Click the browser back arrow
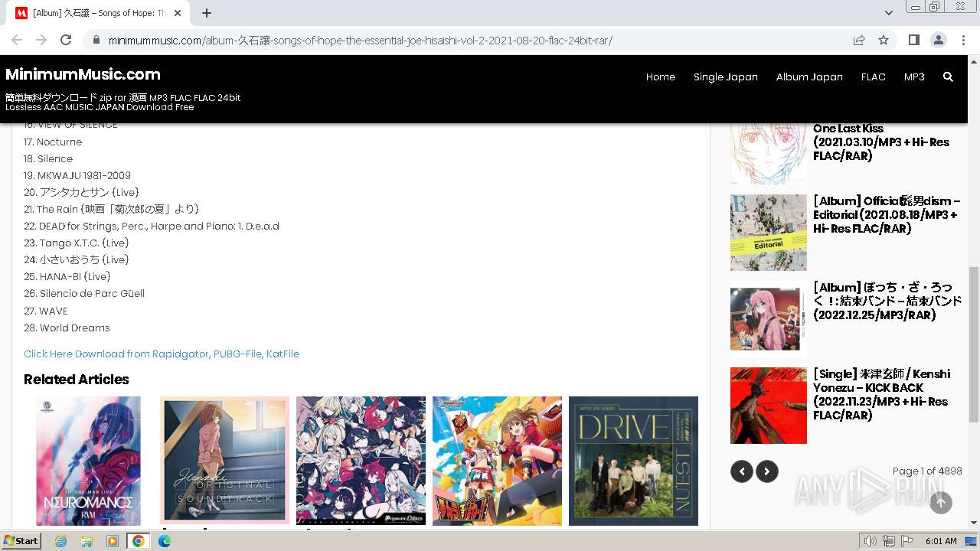The width and height of the screenshot is (980, 551). click(17, 40)
